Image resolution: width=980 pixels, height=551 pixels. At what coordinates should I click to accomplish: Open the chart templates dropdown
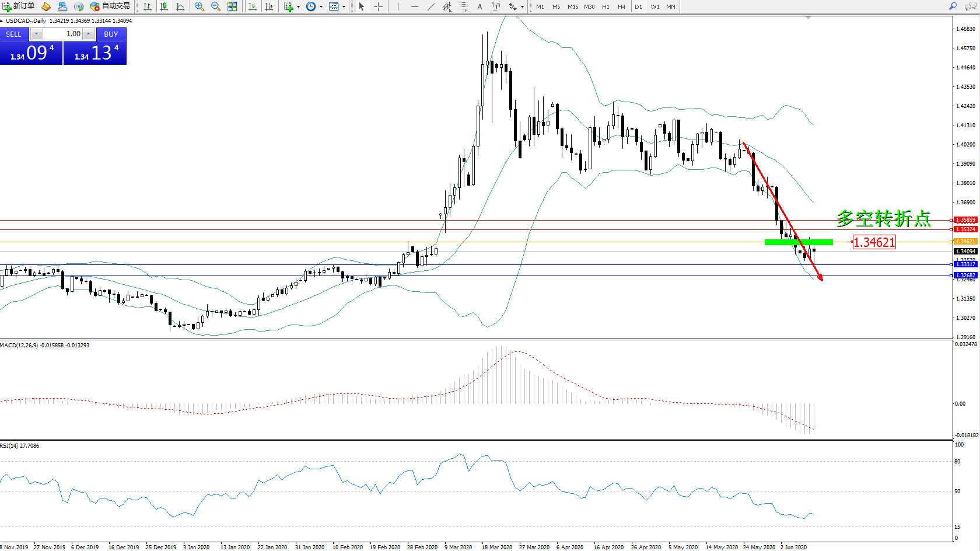coord(344,7)
